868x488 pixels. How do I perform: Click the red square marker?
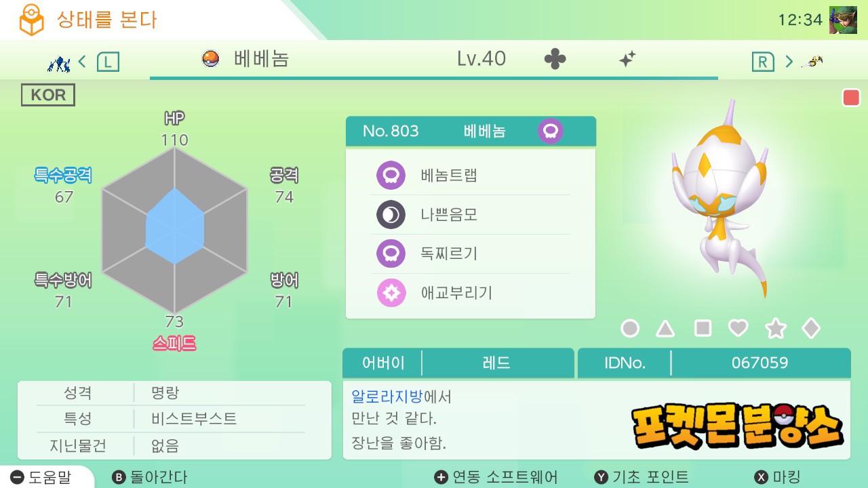pos(851,98)
